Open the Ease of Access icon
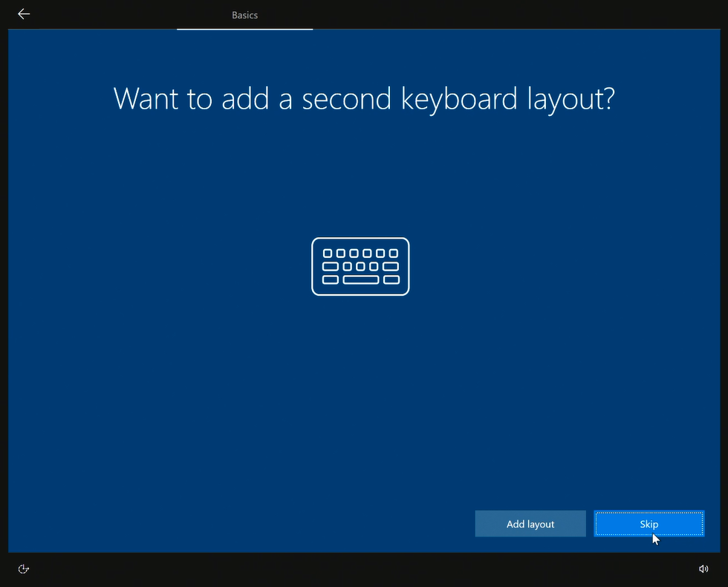Screen dimensions: 728x587 (x=24, y=569)
